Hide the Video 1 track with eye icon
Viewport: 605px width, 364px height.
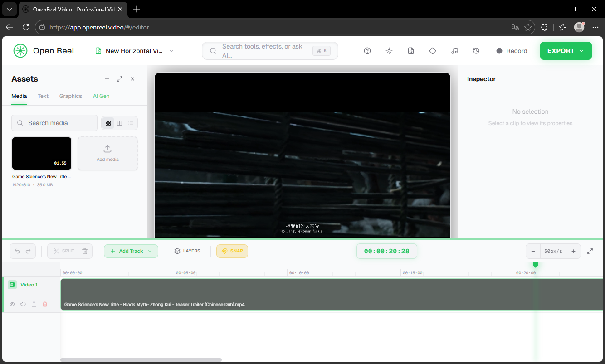[12, 304]
